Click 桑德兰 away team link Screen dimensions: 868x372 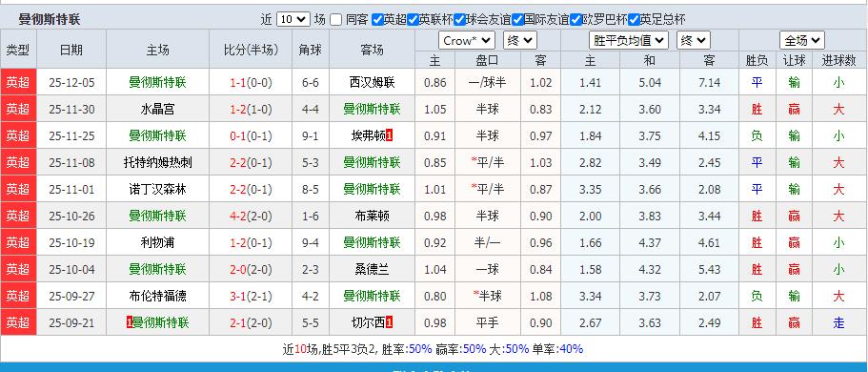coord(372,269)
